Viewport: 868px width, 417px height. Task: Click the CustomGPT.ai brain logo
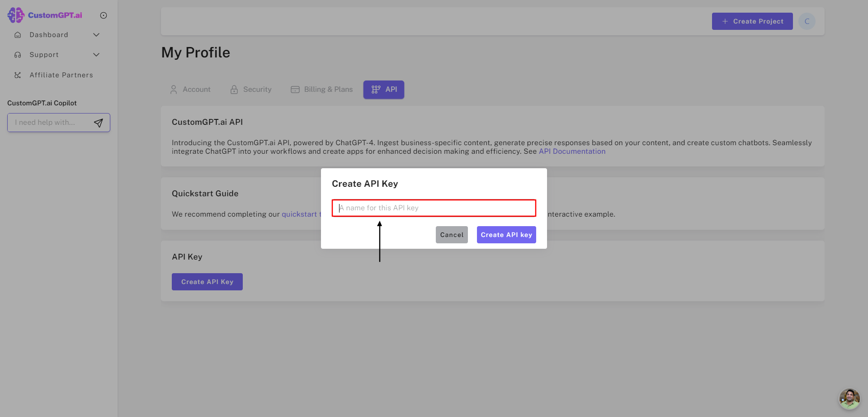[x=16, y=15]
